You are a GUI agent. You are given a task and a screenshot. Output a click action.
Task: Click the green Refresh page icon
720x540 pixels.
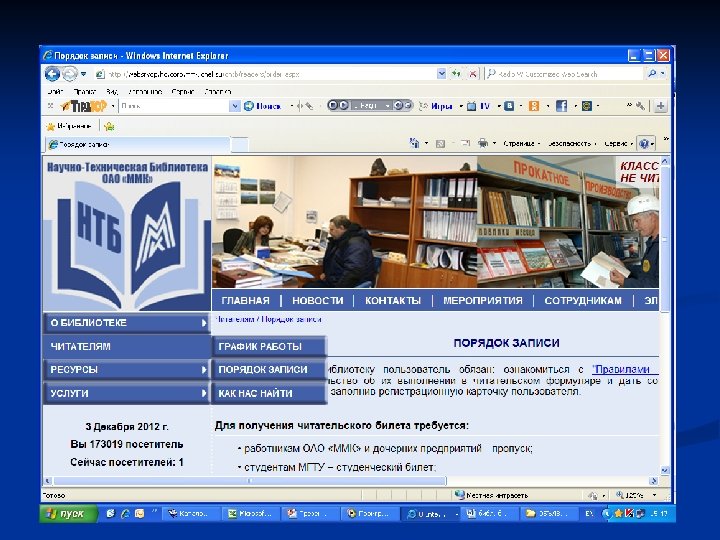[456, 73]
